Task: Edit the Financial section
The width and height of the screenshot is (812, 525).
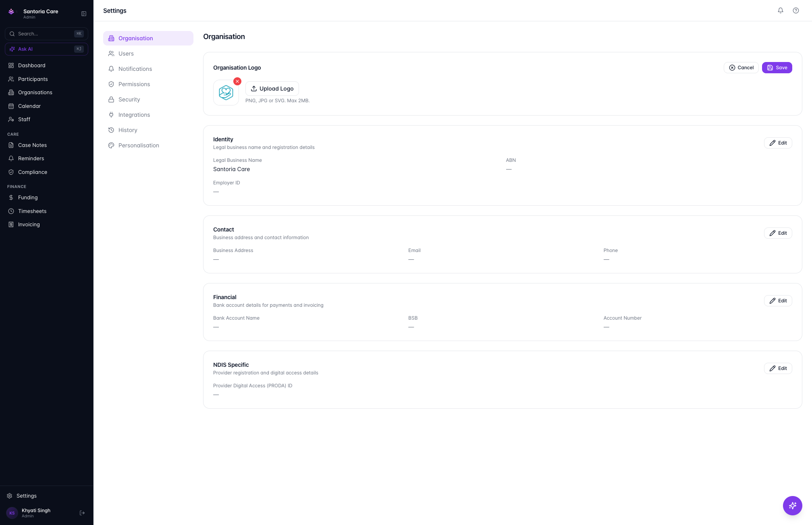Action: point(778,301)
